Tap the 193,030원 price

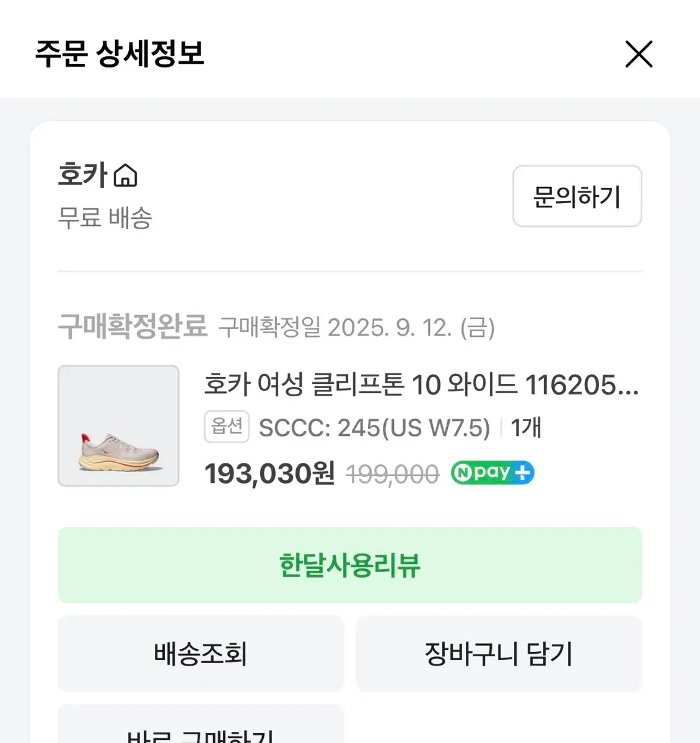pos(269,474)
